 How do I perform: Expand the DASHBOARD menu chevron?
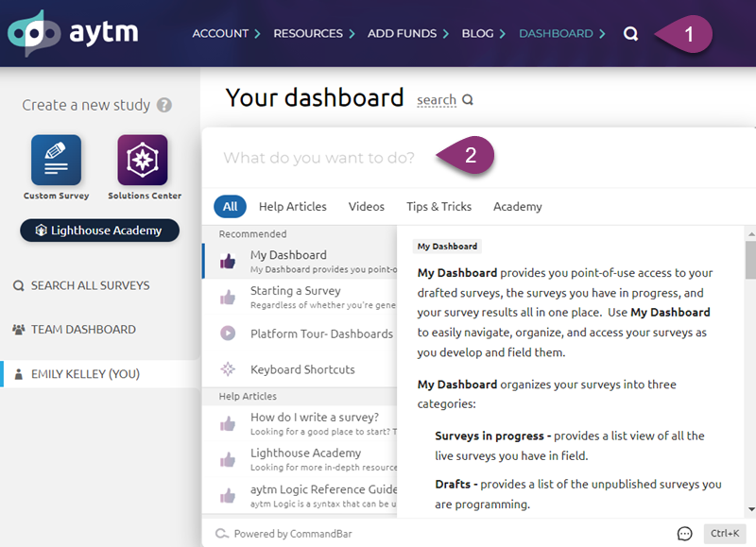click(x=602, y=34)
